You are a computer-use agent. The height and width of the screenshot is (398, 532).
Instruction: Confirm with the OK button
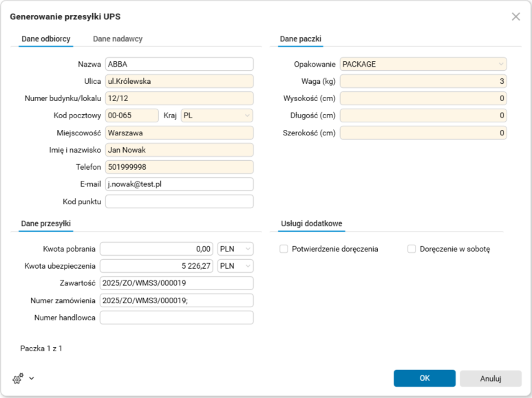424,378
